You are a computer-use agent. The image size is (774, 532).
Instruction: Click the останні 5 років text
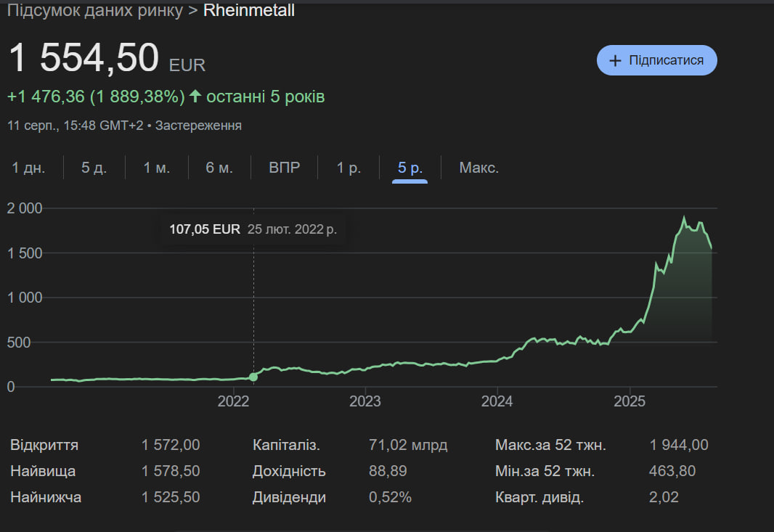266,97
